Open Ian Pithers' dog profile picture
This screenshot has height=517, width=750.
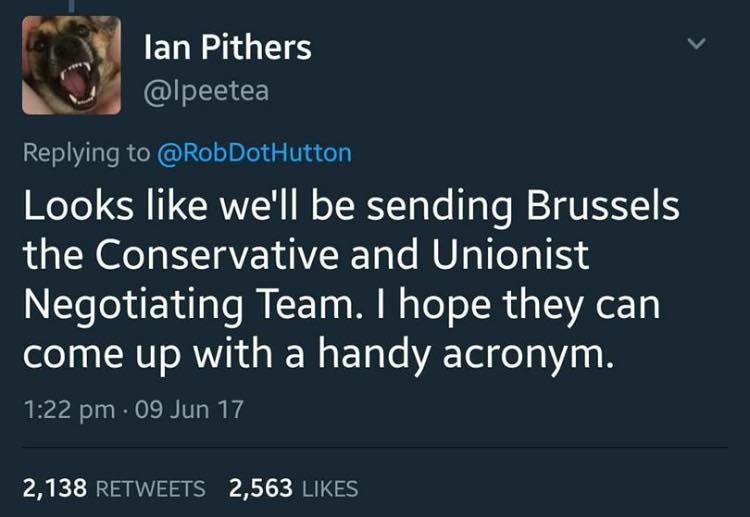coord(71,65)
